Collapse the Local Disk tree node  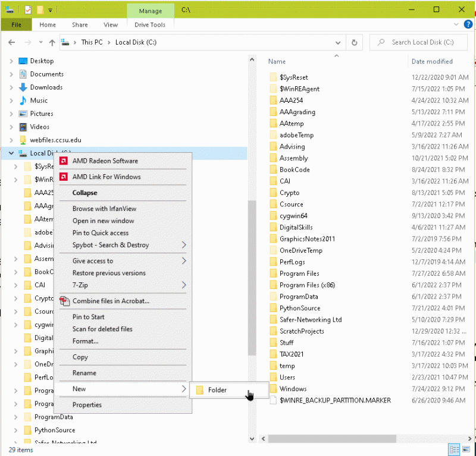pos(11,153)
